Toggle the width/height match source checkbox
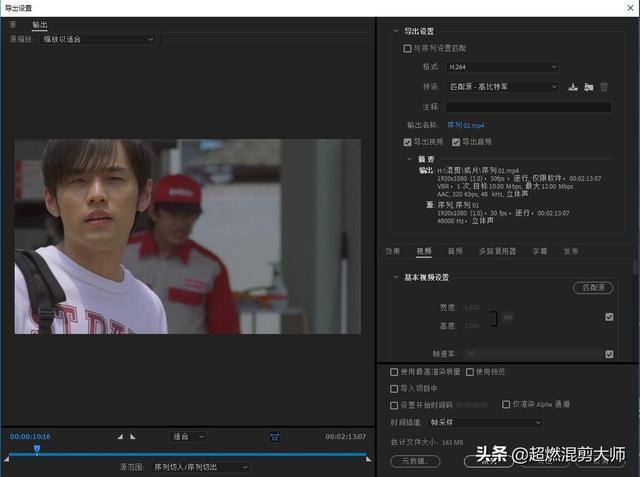Image resolution: width=640 pixels, height=477 pixels. 609,317
